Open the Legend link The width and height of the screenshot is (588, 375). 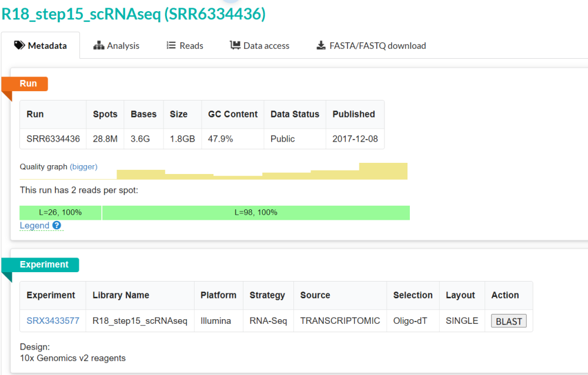35,225
